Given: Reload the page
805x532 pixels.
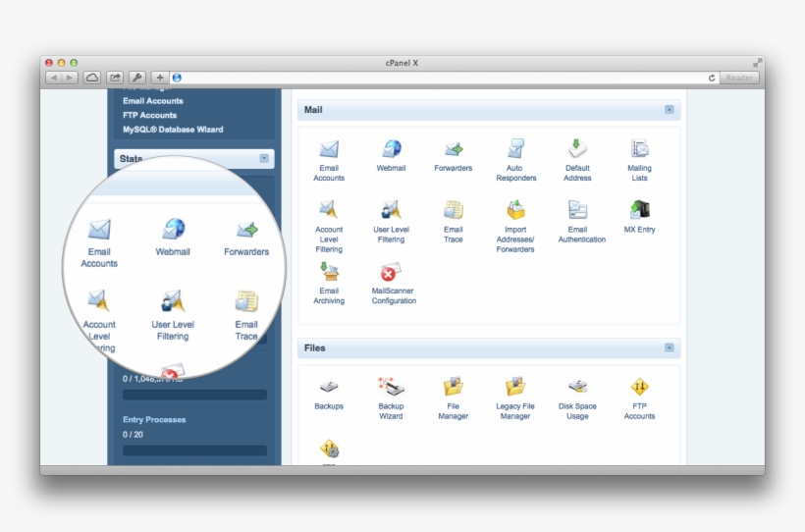Looking at the screenshot, I should point(712,79).
